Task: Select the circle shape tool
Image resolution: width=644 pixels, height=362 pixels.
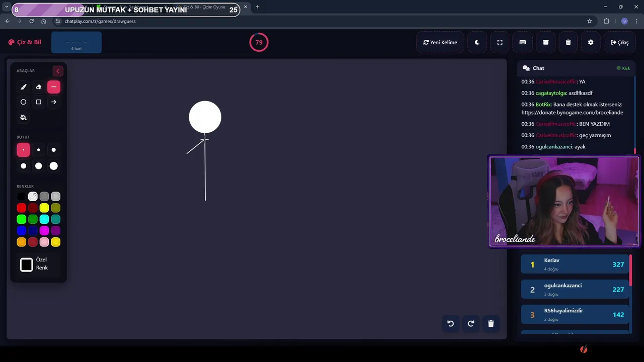Action: [x=23, y=102]
